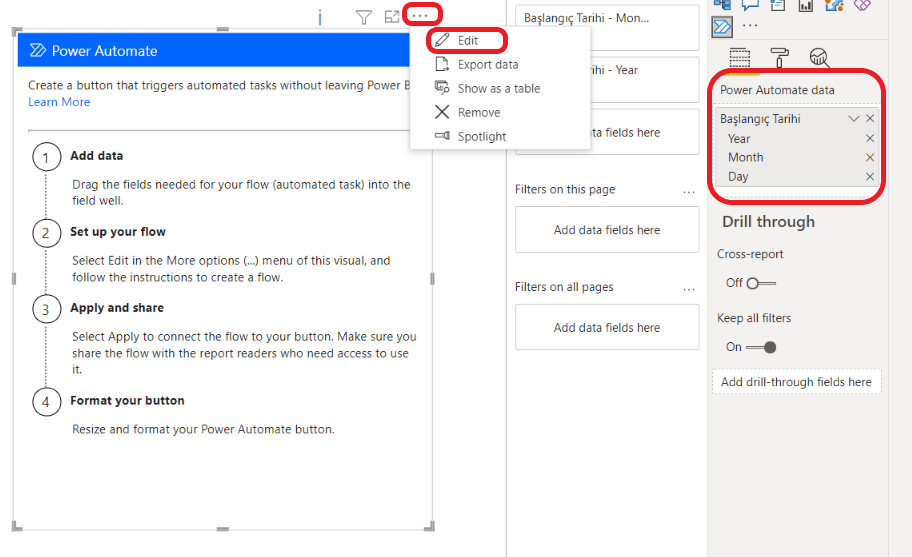Click the Add drill-through fields here box
Image resolution: width=912 pixels, height=557 pixels.
(x=796, y=382)
